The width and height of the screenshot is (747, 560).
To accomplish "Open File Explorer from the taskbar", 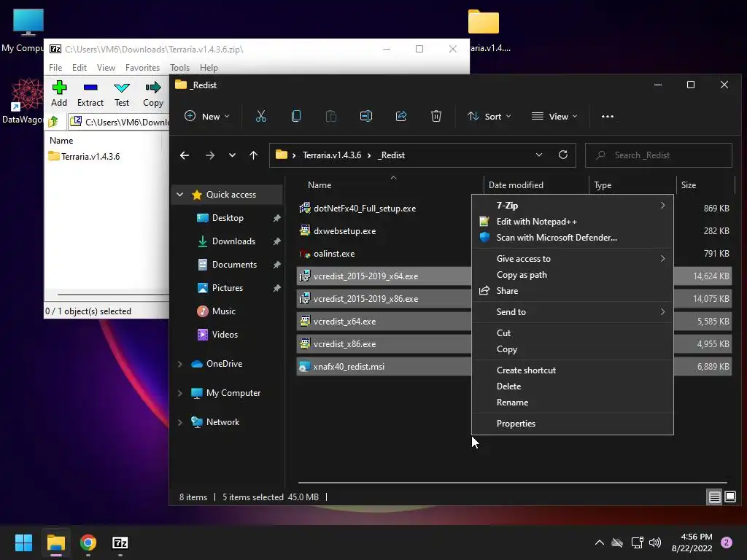I will [x=55, y=542].
